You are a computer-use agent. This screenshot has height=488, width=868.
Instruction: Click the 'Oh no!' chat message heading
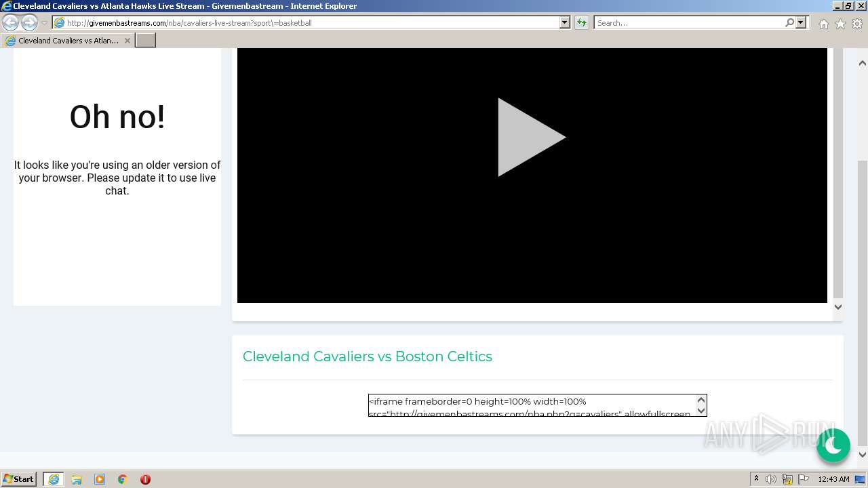pos(117,117)
